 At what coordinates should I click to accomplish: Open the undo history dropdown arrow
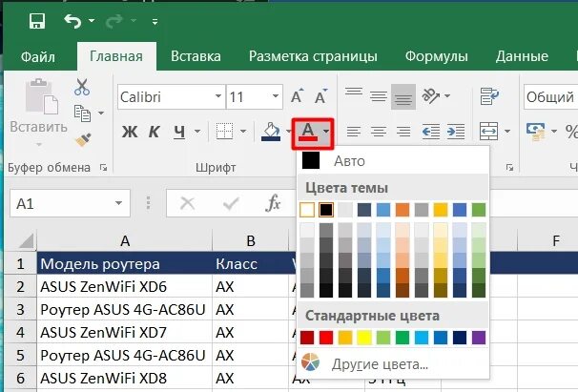[91, 21]
